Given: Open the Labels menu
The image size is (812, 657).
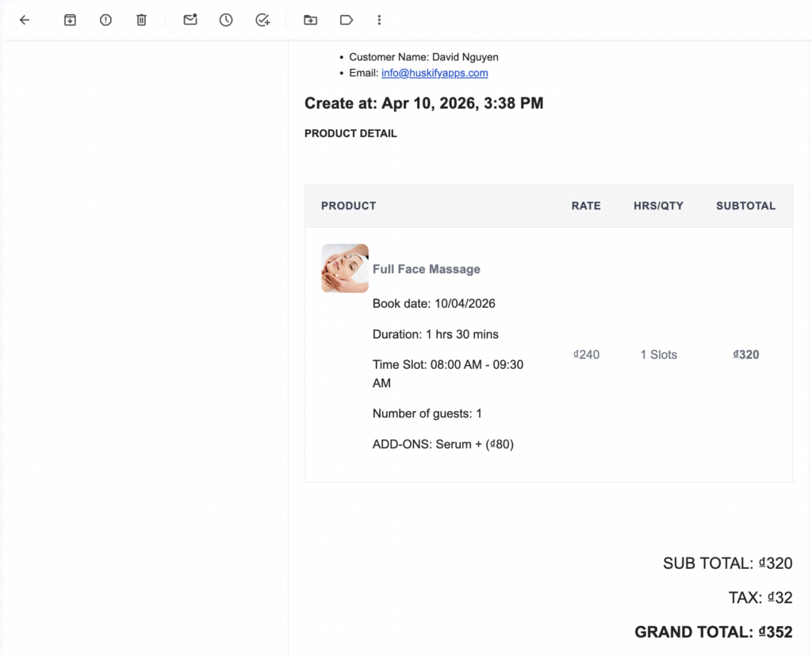Looking at the screenshot, I should pos(346,20).
